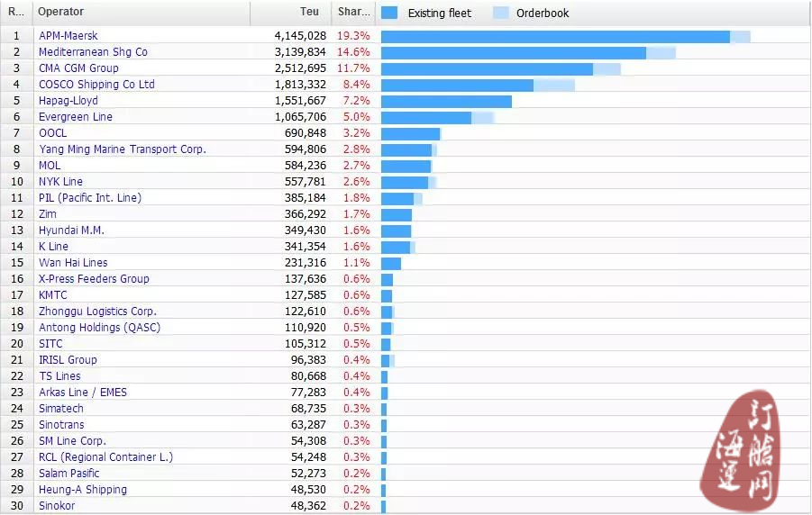Screen dimensions: 812x515
Task: Select the Teu value 231,316
Action: [x=306, y=263]
